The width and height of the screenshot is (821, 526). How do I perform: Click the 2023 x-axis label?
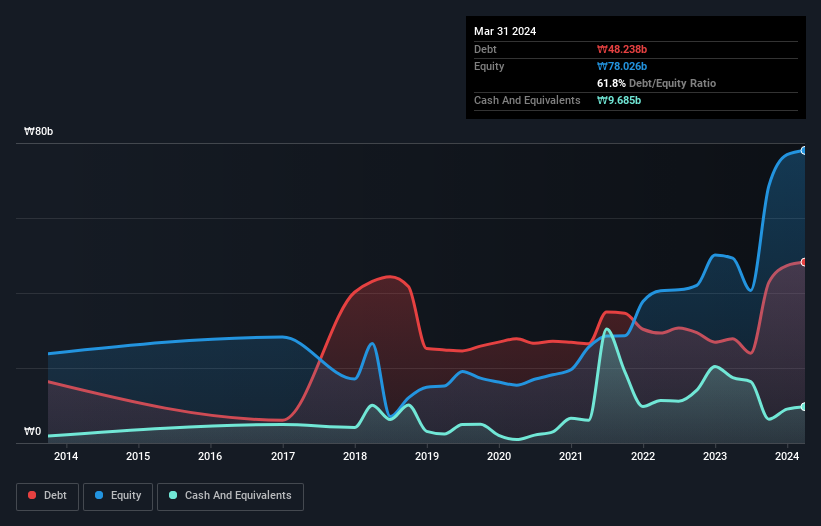point(715,456)
